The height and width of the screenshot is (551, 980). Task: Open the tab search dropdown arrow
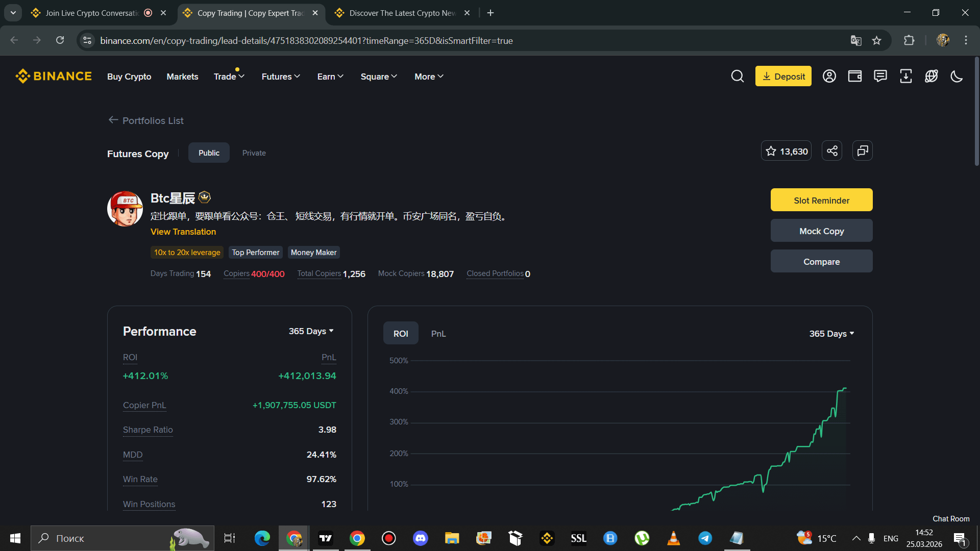tap(13, 13)
